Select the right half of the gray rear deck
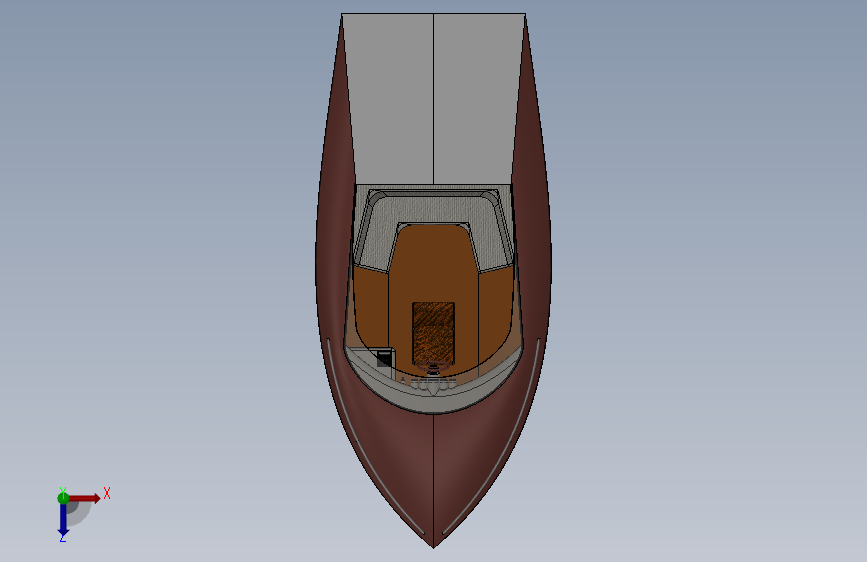 point(478,100)
